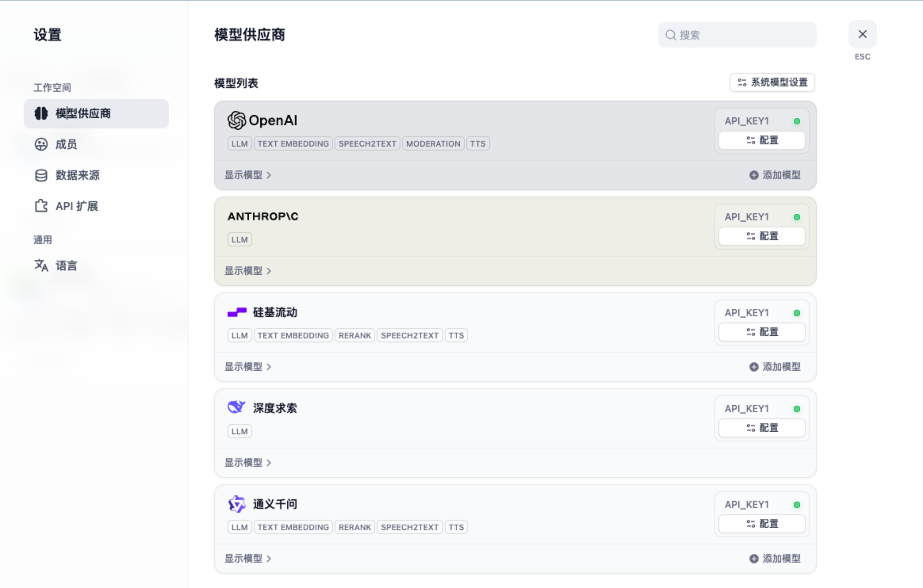Expand 显示模型 under OpenAI
The width and height of the screenshot is (923, 588).
(x=248, y=175)
